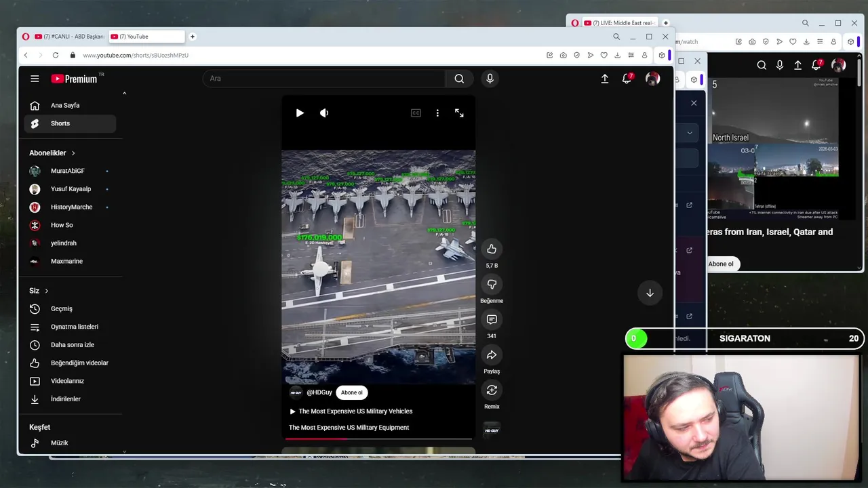868x488 pixels.
Task: Click the Shorts video progress bar
Action: coord(378,439)
